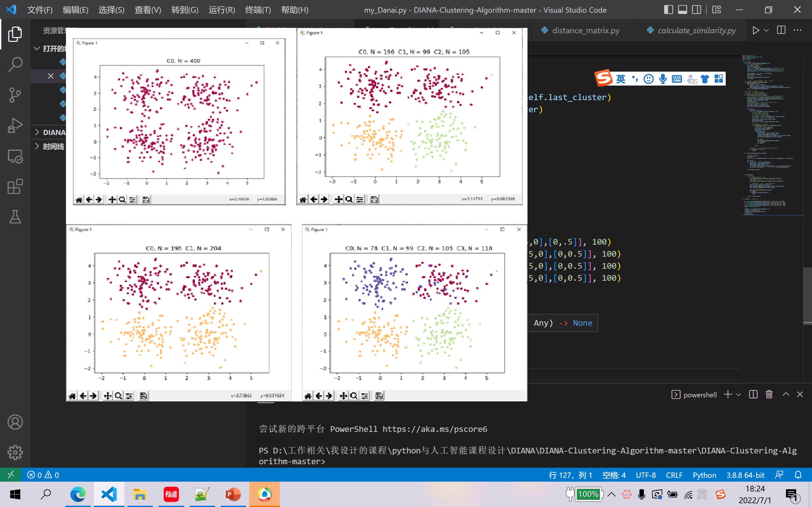812x507 pixels.
Task: Toggle bottom panel layout button
Action: coord(683,10)
